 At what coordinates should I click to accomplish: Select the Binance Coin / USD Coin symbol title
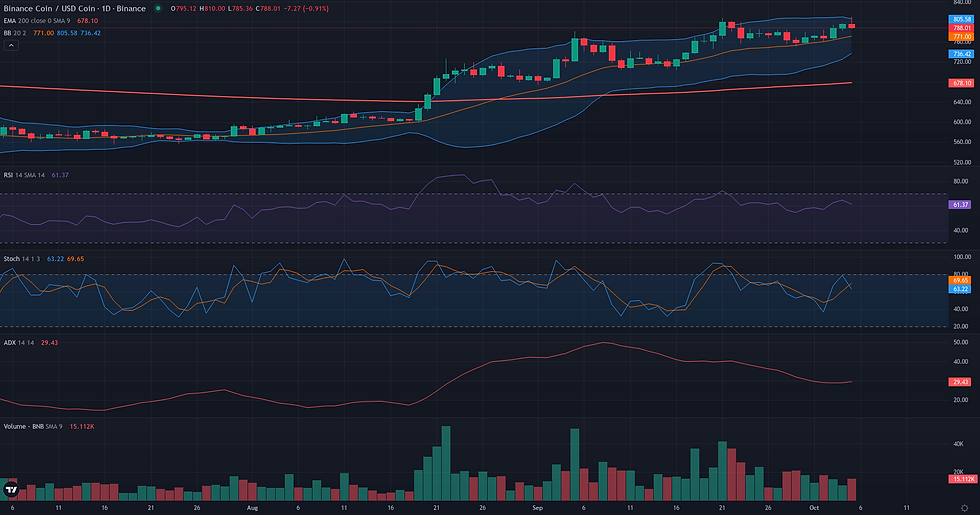point(75,9)
